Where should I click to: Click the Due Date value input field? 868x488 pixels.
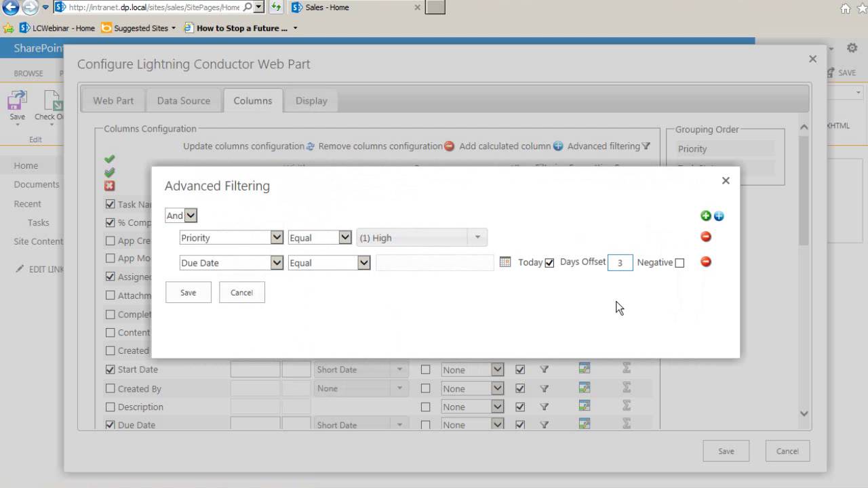pos(435,262)
